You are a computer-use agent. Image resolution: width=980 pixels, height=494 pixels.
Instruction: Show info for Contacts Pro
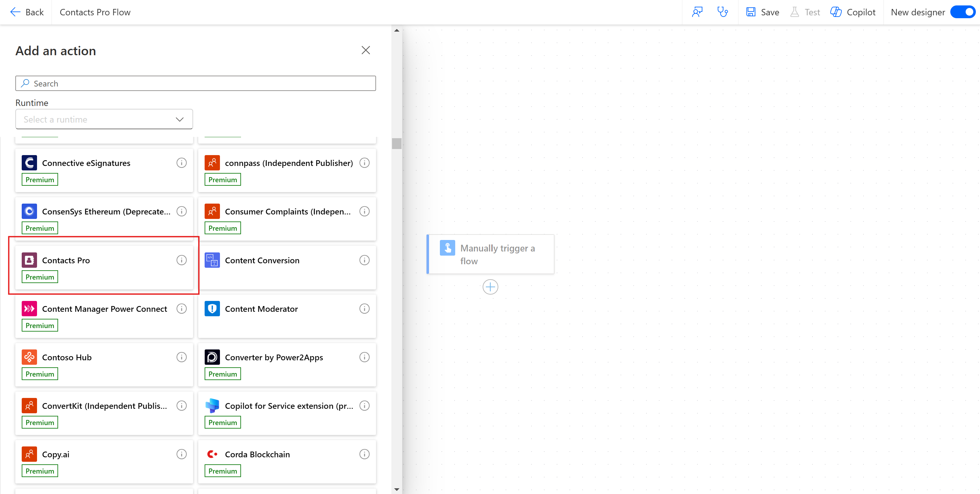(181, 260)
